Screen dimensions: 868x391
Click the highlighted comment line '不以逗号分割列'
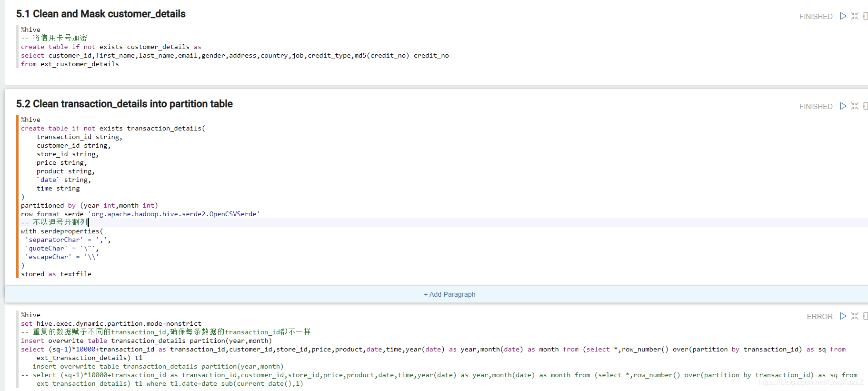tap(54, 222)
